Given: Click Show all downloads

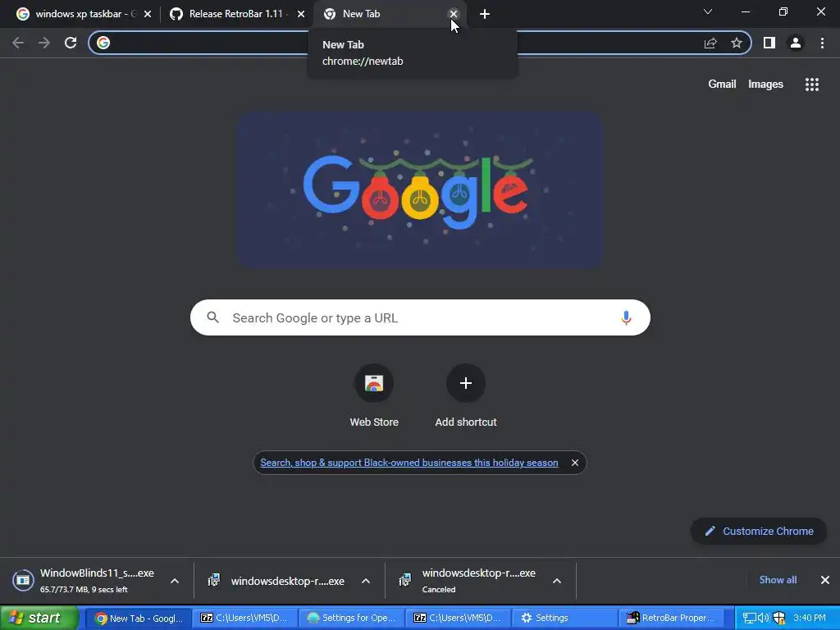Looking at the screenshot, I should click(778, 580).
